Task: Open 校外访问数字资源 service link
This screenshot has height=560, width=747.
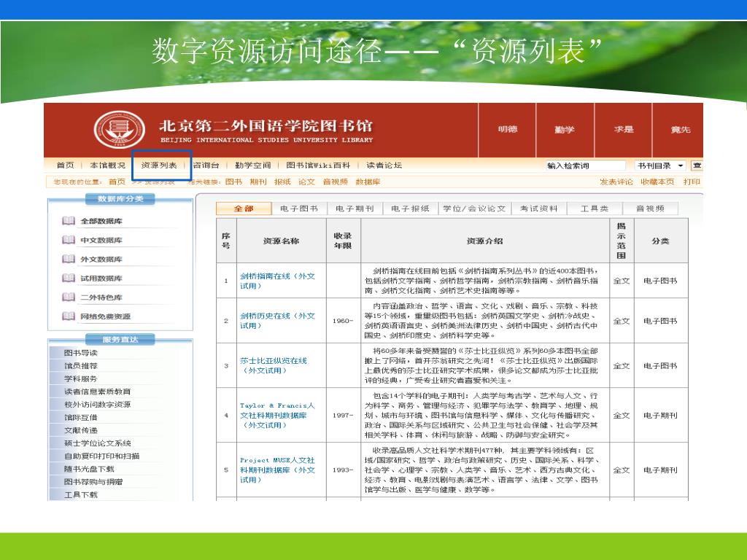Action: [97, 404]
